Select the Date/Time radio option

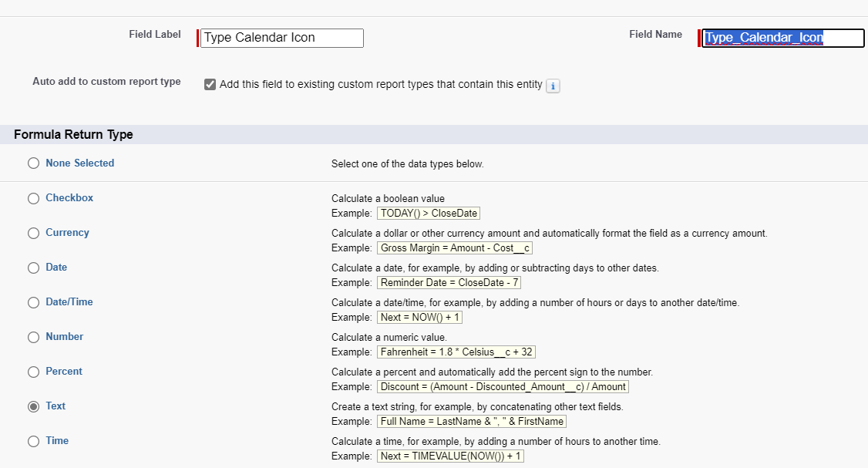click(x=34, y=302)
